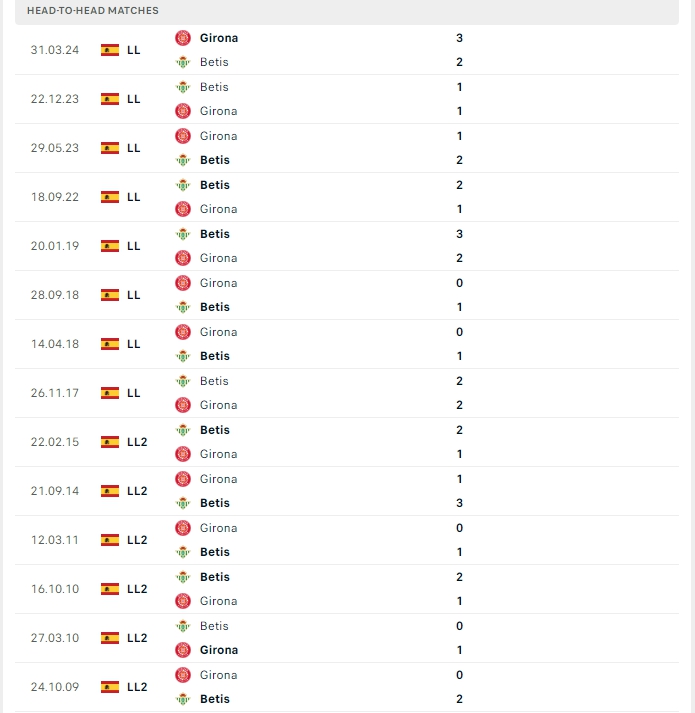Viewport: 695px width, 713px height.
Task: Click Spain flag on 22.12.23 row
Action: click(110, 99)
